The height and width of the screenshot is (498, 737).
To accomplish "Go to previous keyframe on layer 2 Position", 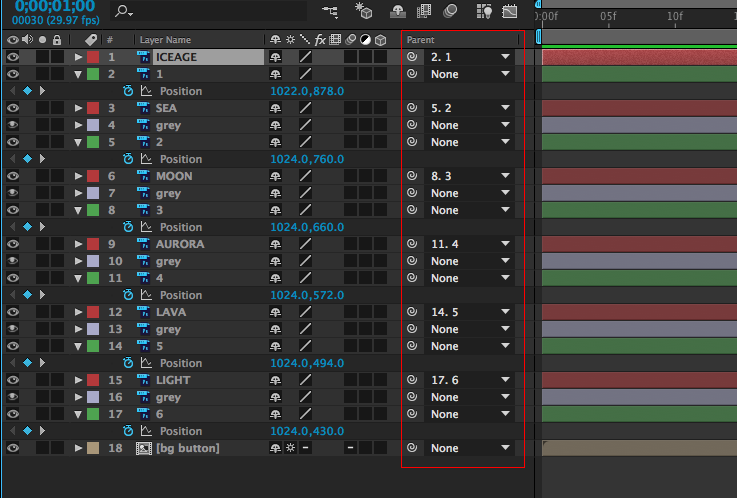I will pos(13,91).
